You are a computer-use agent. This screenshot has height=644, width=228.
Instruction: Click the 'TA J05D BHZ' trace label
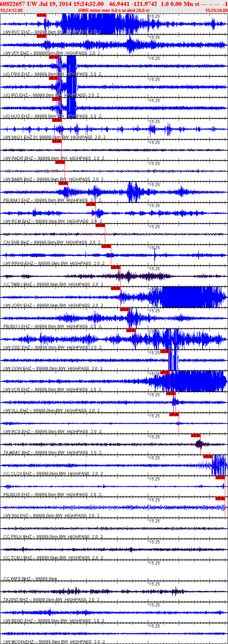pyautogui.click(x=17, y=600)
